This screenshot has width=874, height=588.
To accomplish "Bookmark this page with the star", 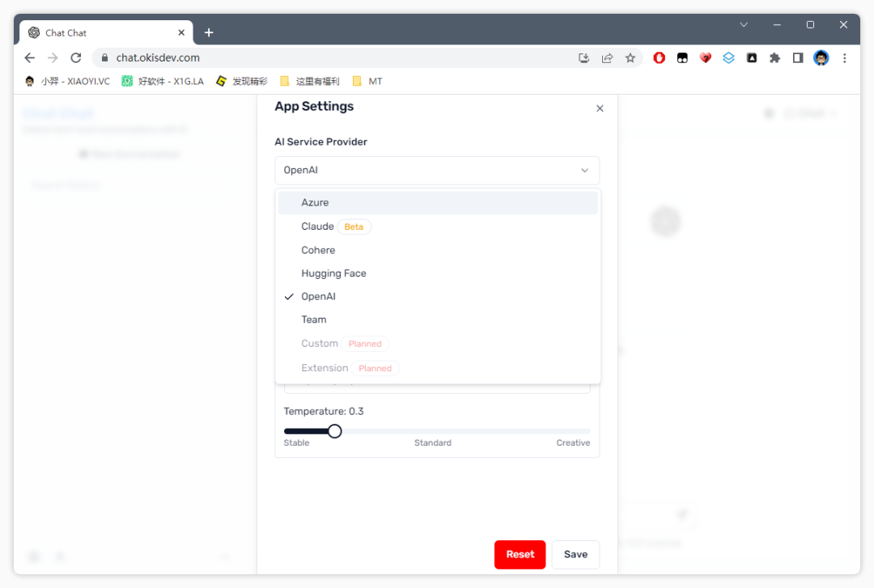I will click(630, 58).
